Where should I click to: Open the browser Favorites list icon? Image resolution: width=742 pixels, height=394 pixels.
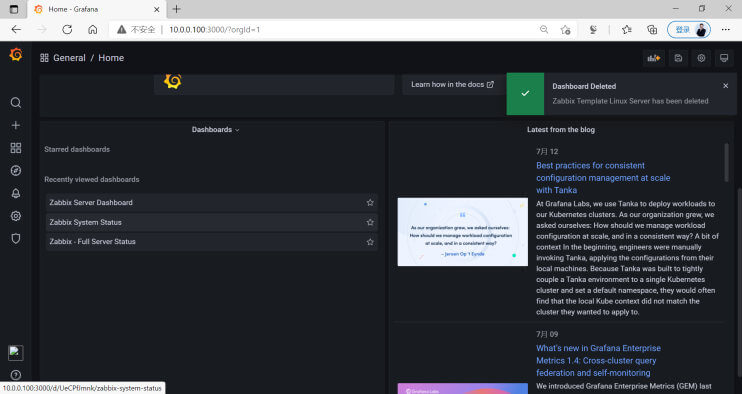coord(627,30)
